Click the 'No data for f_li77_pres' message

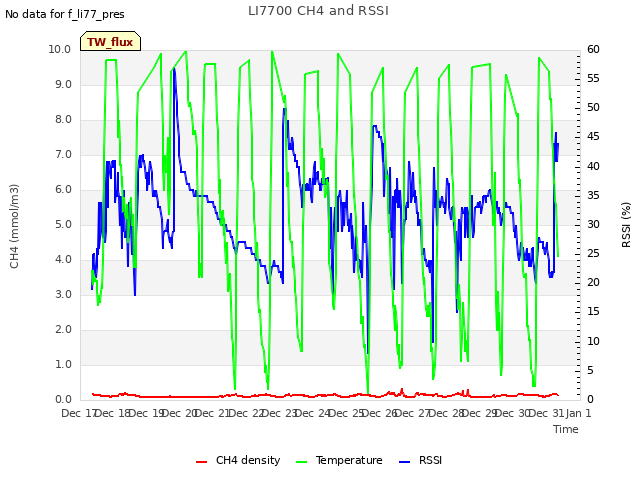point(64,14)
